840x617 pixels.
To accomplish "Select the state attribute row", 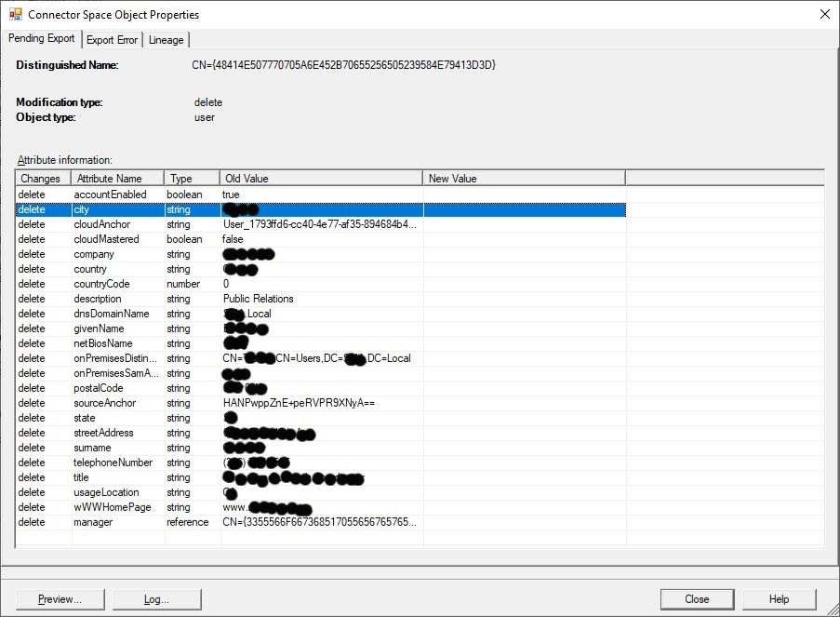I will point(321,418).
